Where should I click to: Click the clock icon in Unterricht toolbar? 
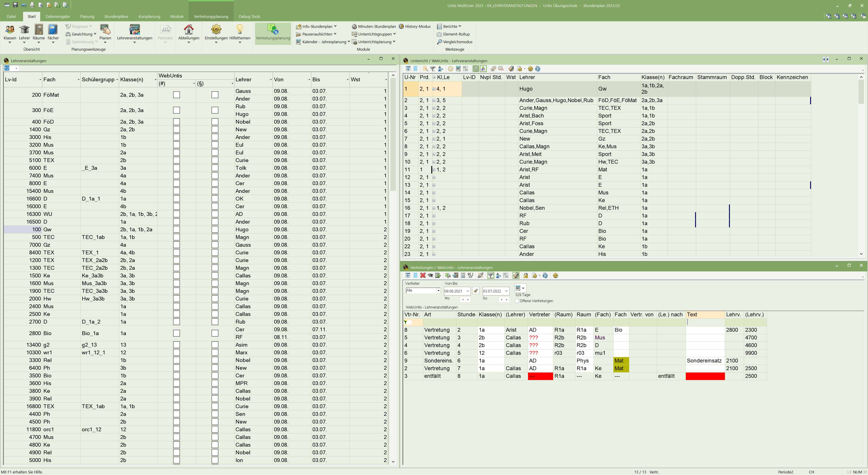[451, 69]
